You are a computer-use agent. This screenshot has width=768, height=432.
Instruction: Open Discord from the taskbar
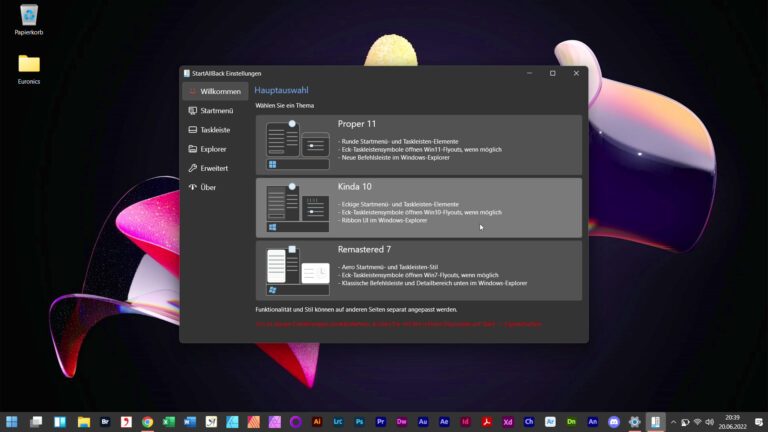pos(614,422)
